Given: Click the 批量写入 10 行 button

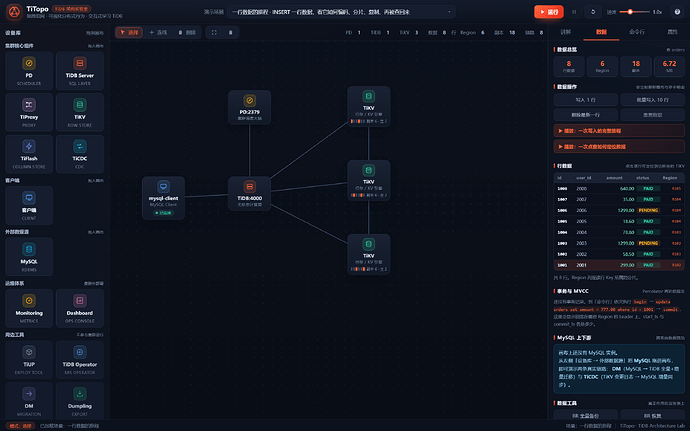Looking at the screenshot, I should click(x=652, y=100).
